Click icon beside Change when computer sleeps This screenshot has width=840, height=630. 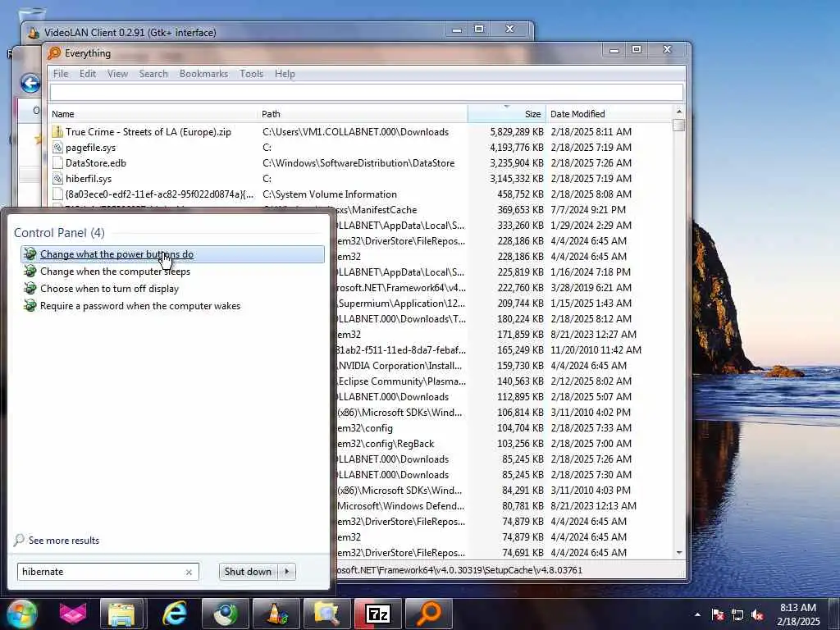[30, 271]
